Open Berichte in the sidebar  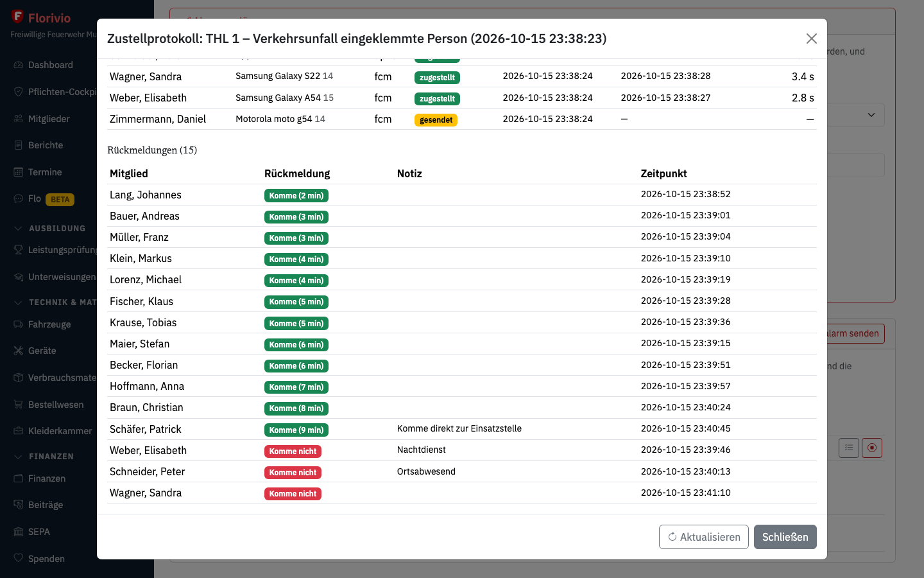38,145
